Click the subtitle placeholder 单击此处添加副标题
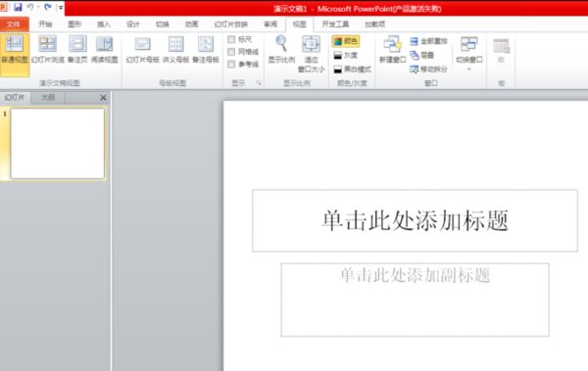The width and height of the screenshot is (588, 371). tap(416, 300)
